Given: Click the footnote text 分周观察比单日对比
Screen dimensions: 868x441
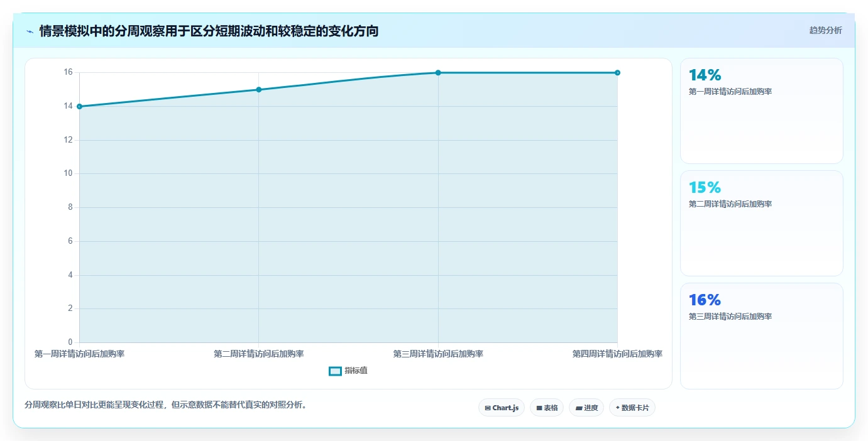Looking at the screenshot, I should coord(166,405).
